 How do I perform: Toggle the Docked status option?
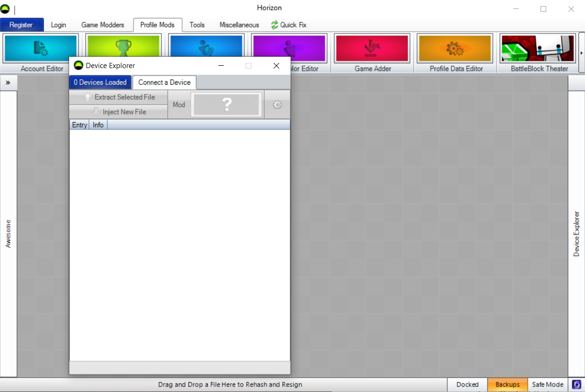[x=467, y=384]
